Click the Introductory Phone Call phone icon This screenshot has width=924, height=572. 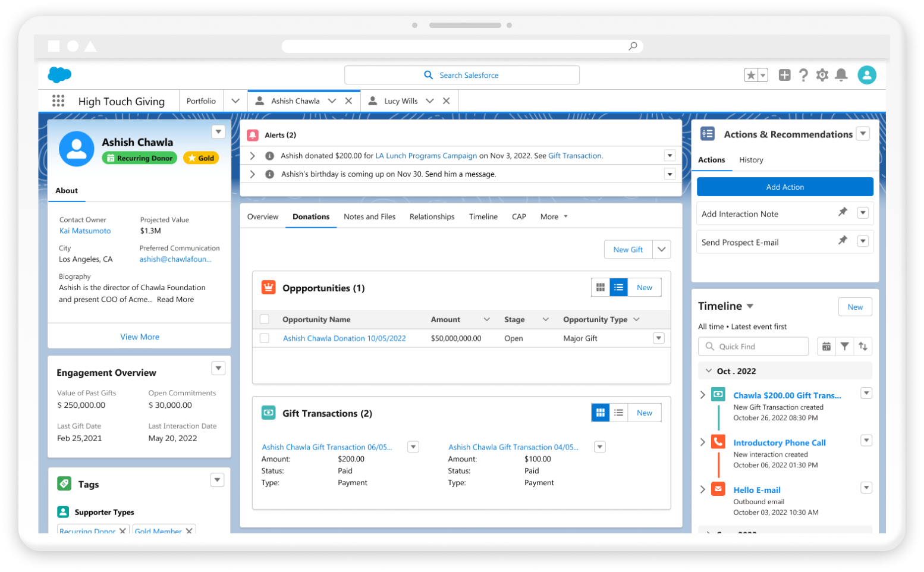[718, 442]
